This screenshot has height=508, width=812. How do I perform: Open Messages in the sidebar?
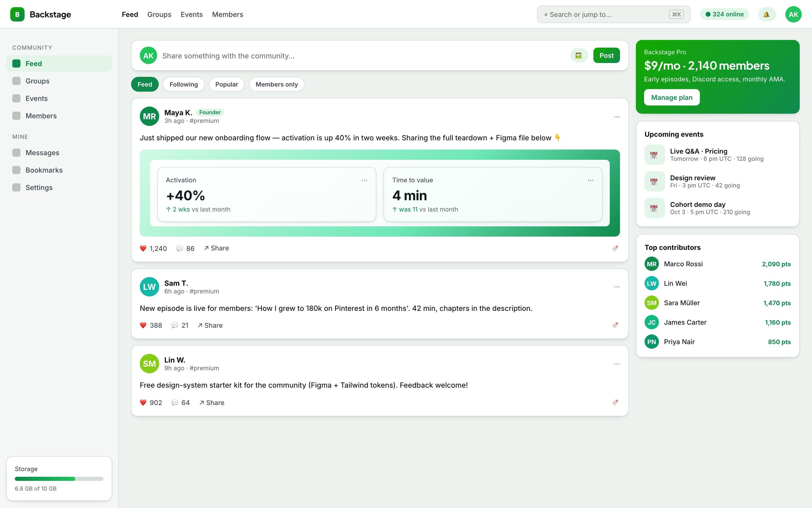pos(59,153)
